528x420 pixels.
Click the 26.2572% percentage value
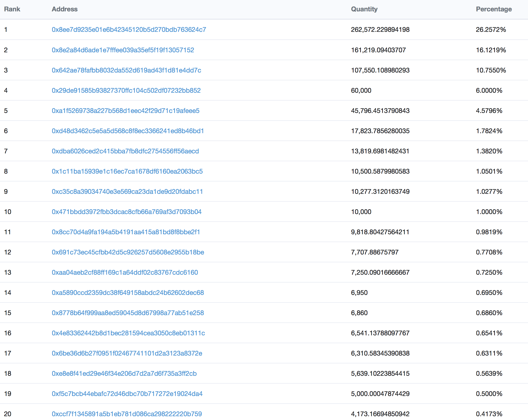[x=491, y=30]
